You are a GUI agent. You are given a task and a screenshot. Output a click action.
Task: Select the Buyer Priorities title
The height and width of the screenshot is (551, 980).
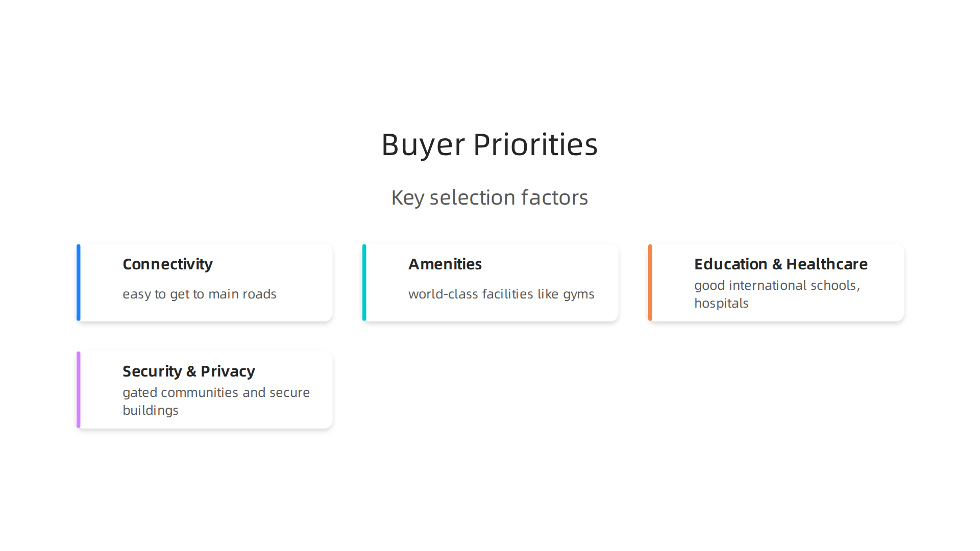(489, 144)
